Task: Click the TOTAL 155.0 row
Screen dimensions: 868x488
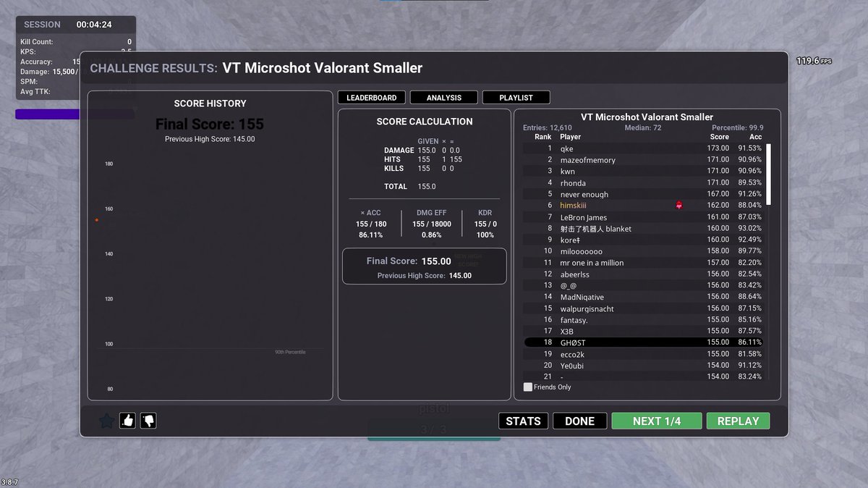Action: pyautogui.click(x=410, y=186)
